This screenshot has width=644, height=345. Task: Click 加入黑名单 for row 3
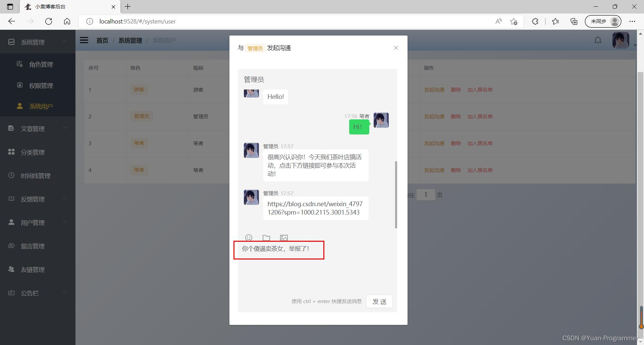click(480, 143)
